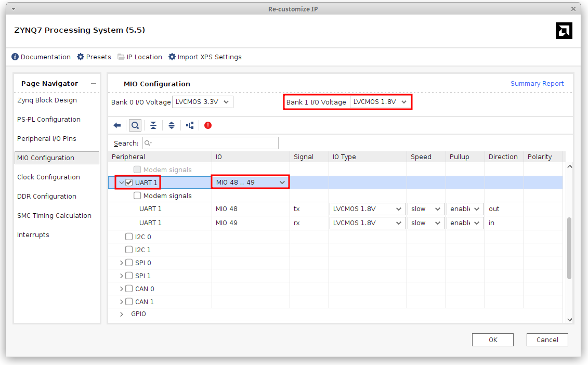588x365 pixels.
Task: Expand the GPIO tree node
Action: [122, 314]
